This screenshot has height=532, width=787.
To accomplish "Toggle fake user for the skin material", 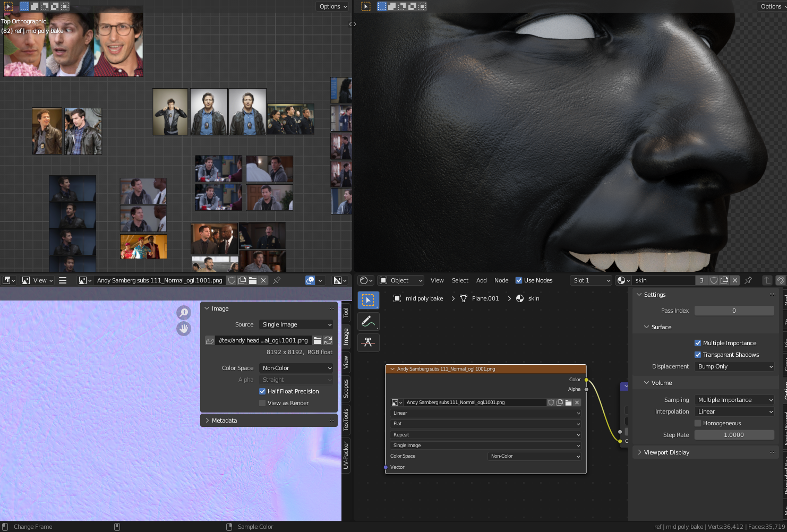I will click(x=714, y=280).
